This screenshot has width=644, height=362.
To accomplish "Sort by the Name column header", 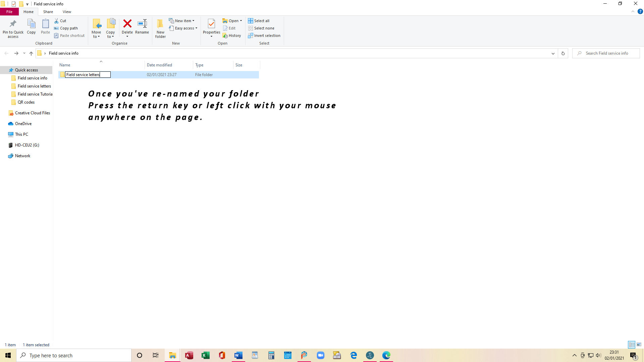I will click(x=101, y=65).
